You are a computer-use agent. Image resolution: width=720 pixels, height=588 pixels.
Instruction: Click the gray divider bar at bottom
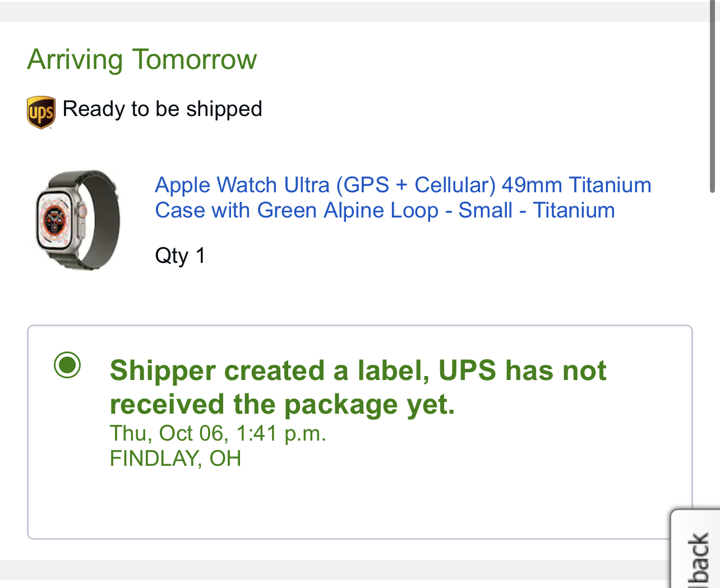click(x=336, y=570)
